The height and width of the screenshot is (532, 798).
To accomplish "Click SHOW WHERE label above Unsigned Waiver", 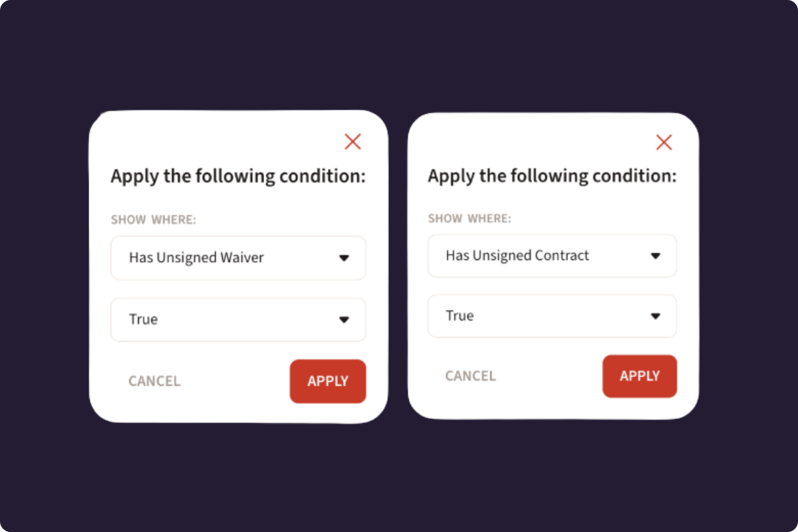I will (x=153, y=220).
